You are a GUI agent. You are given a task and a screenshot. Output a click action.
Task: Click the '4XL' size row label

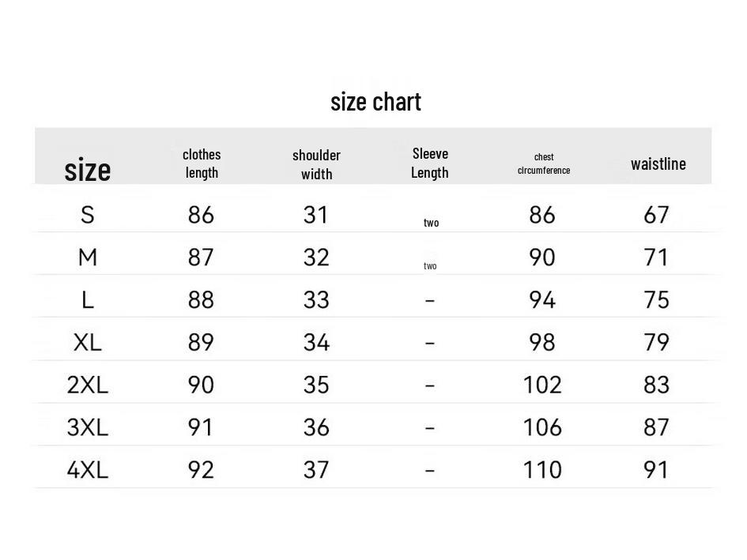tap(87, 471)
